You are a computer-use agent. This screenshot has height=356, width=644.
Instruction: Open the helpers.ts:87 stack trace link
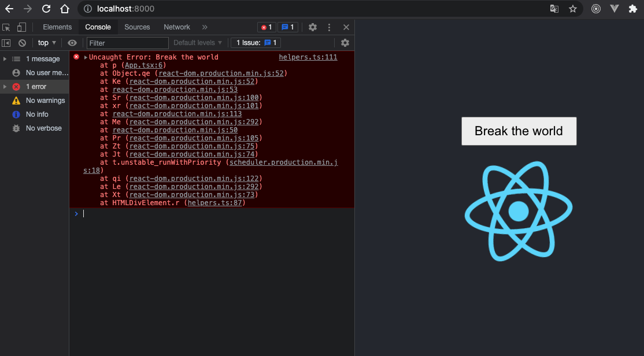click(214, 202)
